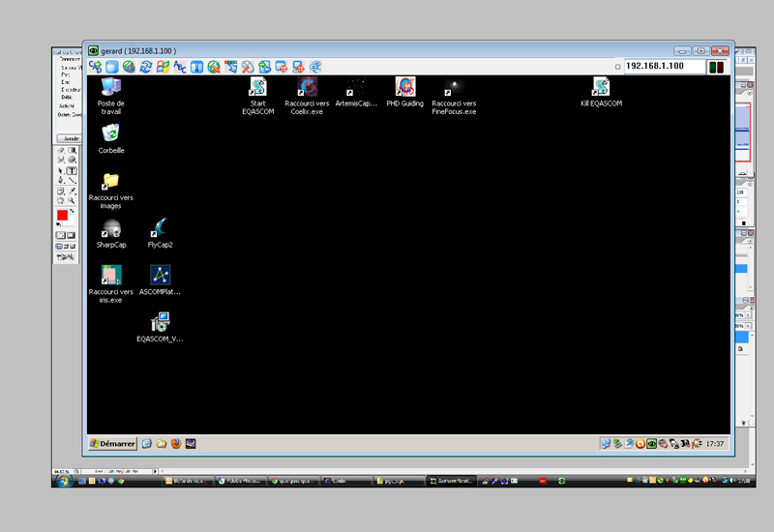Select the Hand tool in background toolbox

tap(61, 201)
